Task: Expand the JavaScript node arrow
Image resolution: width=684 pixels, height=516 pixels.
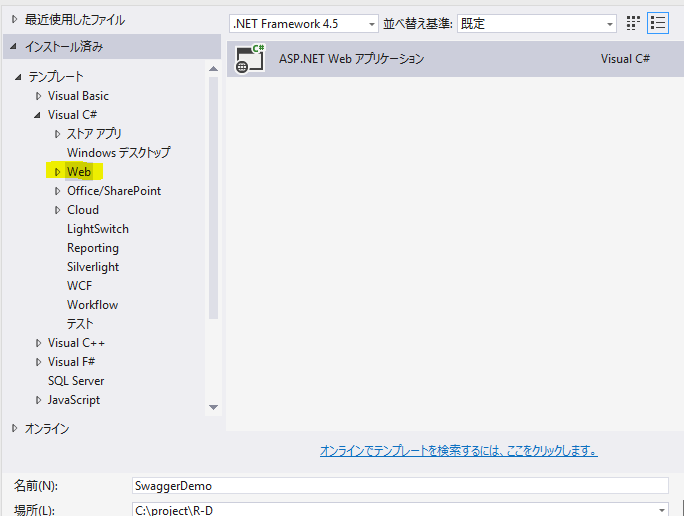Action: point(38,400)
